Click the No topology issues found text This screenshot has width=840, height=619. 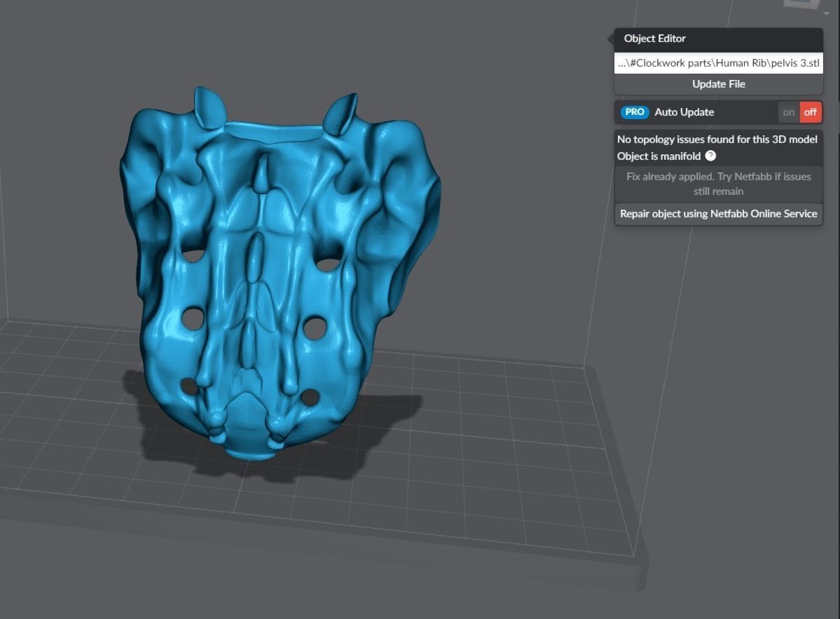coord(717,140)
